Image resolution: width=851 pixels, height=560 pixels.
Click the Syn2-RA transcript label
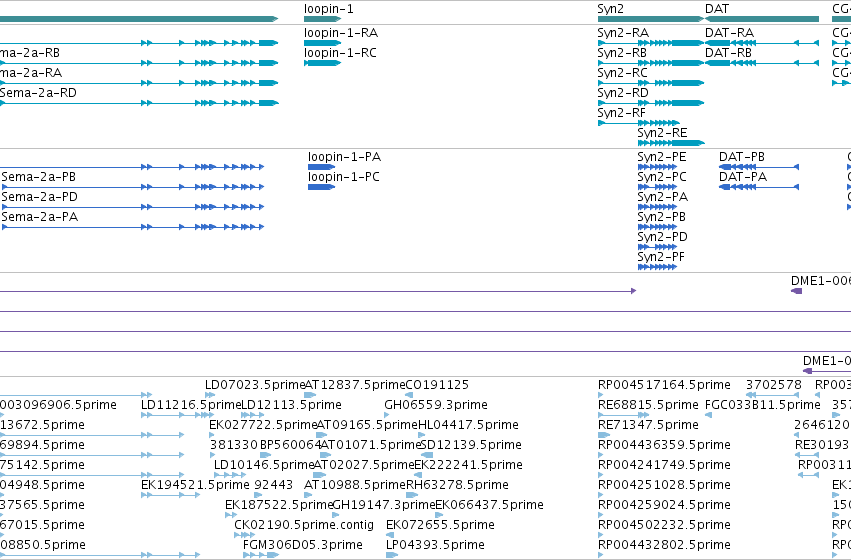pos(623,33)
